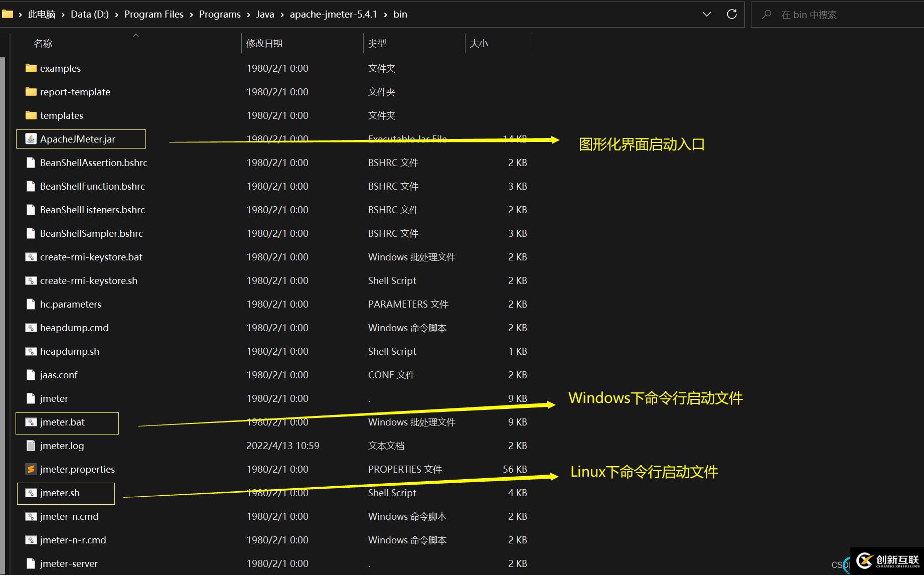Click the jmeter-n.cmd script icon

[31, 516]
